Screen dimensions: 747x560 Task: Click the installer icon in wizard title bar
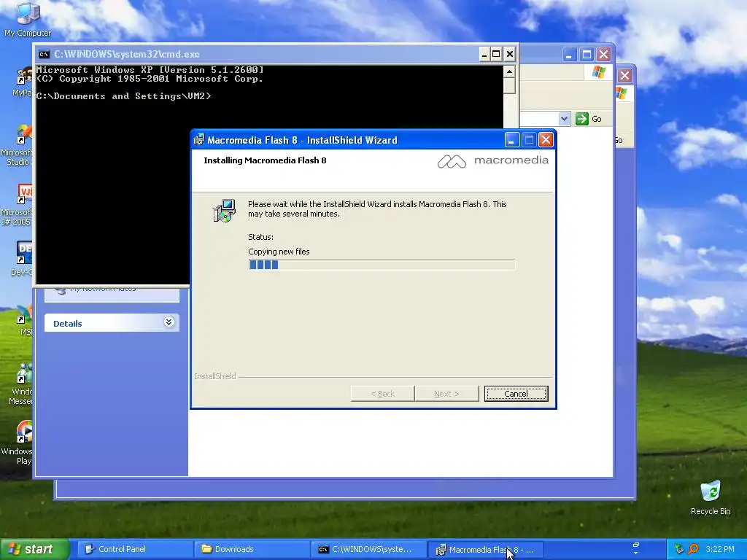tap(199, 139)
